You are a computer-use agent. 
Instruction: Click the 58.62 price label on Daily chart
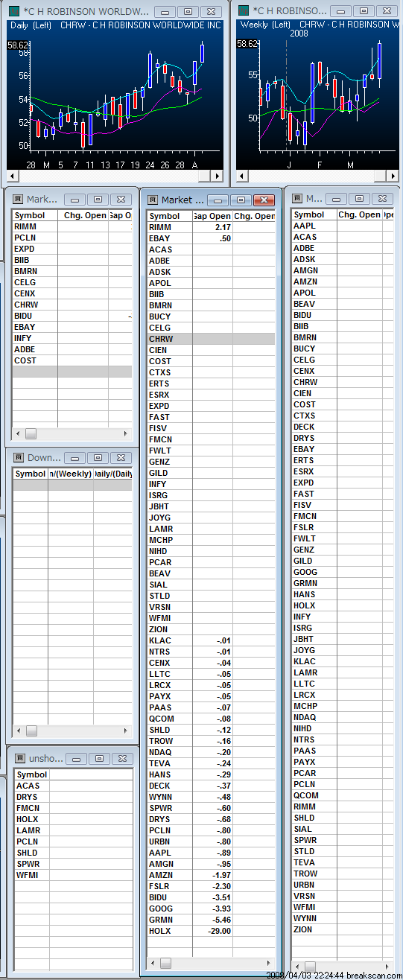(x=19, y=45)
